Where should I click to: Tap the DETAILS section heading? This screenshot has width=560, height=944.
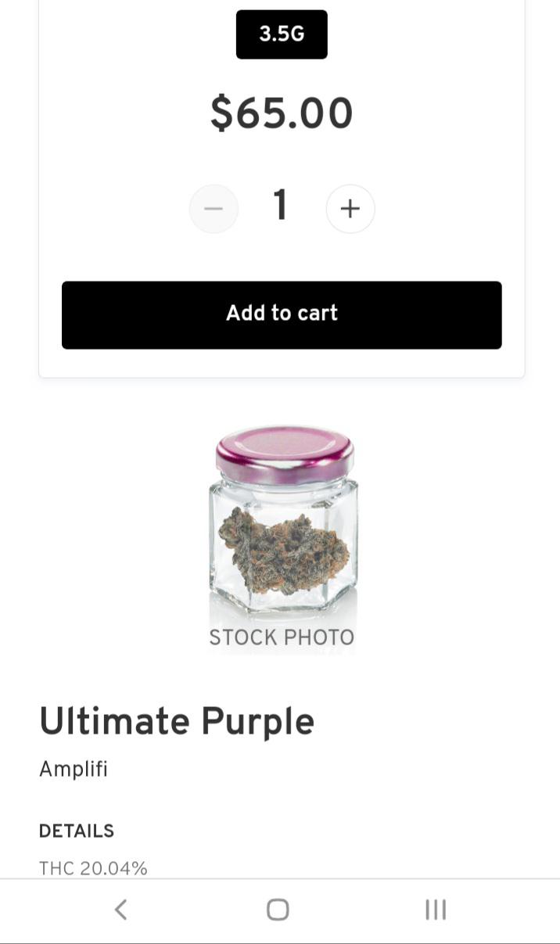(77, 831)
